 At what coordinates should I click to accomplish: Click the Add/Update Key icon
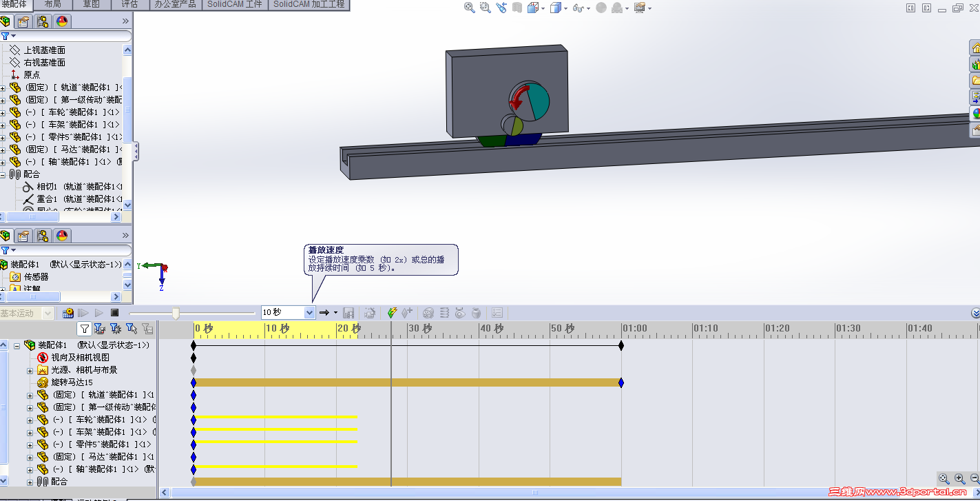(407, 313)
